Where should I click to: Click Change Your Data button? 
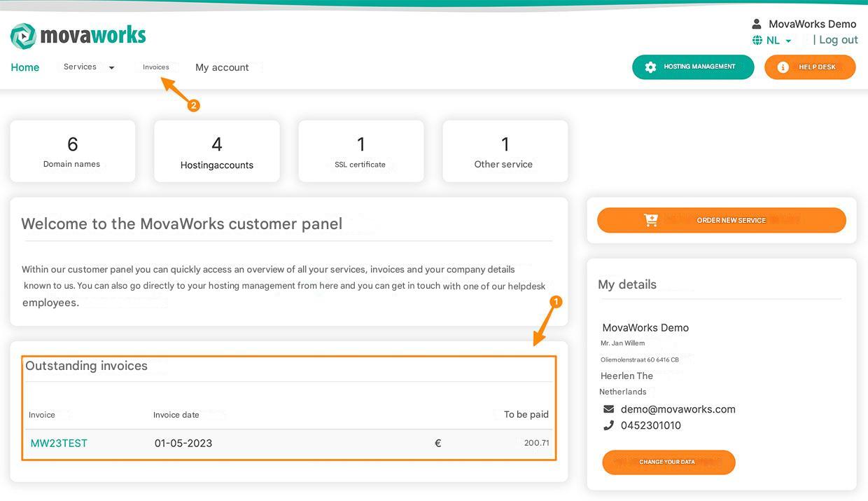pyautogui.click(x=668, y=462)
